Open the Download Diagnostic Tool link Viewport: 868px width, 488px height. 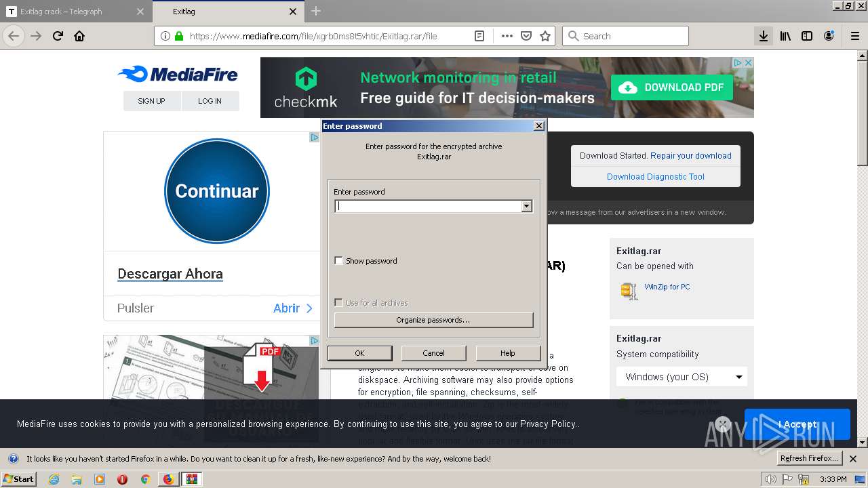pos(656,176)
